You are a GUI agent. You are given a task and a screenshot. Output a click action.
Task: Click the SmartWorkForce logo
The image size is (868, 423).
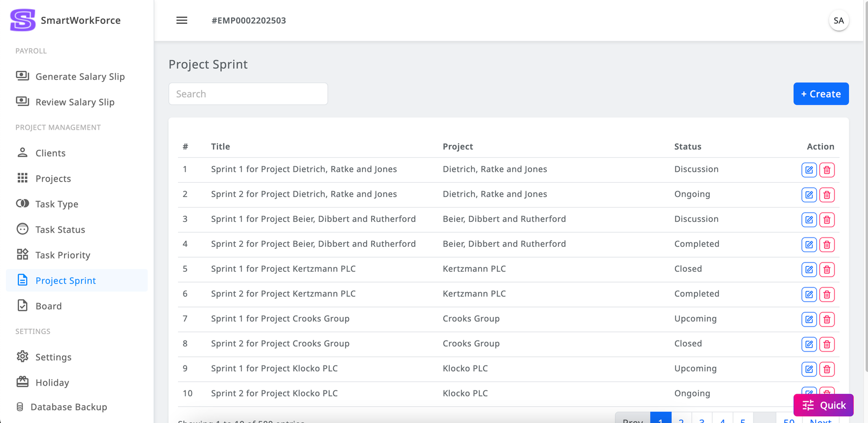(23, 21)
